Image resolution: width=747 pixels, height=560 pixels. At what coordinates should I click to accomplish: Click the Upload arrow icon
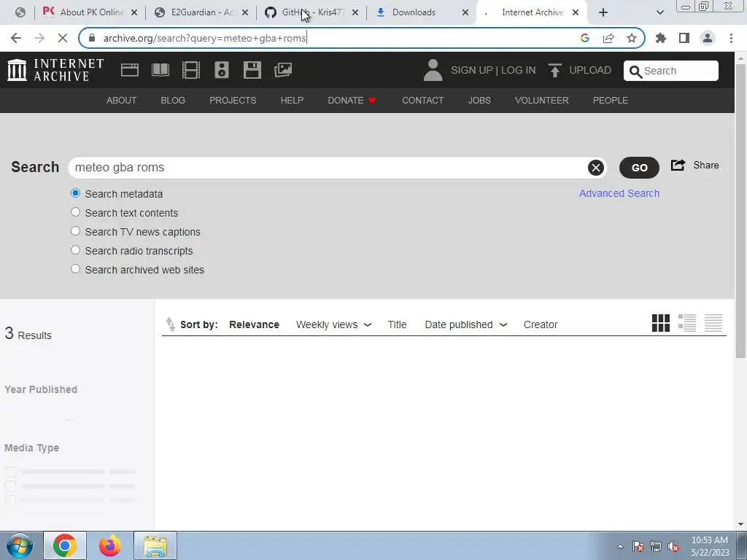(554, 71)
